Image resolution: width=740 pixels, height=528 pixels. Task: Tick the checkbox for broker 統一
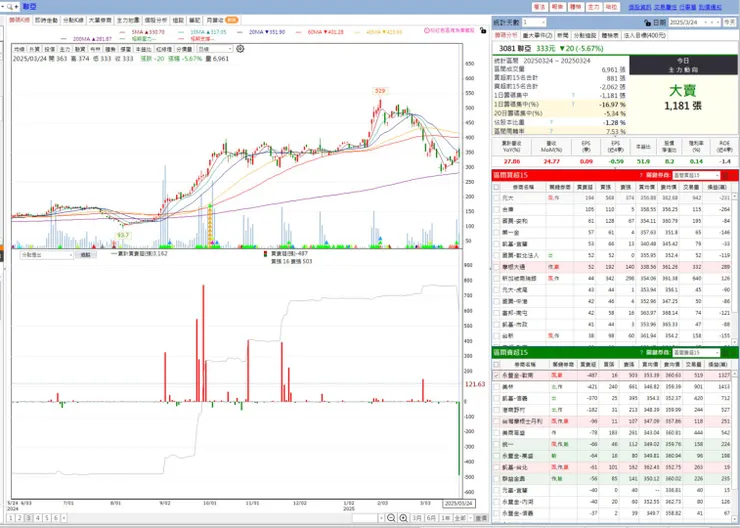(496, 444)
